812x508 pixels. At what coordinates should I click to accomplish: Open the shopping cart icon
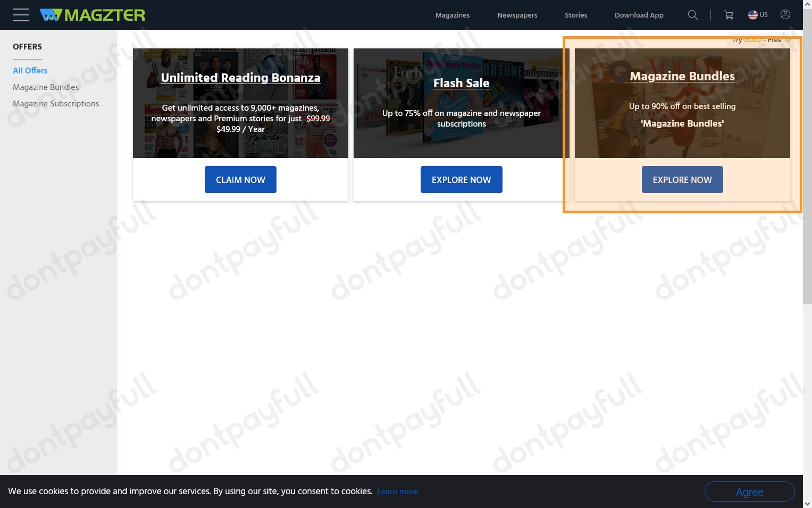(729, 15)
